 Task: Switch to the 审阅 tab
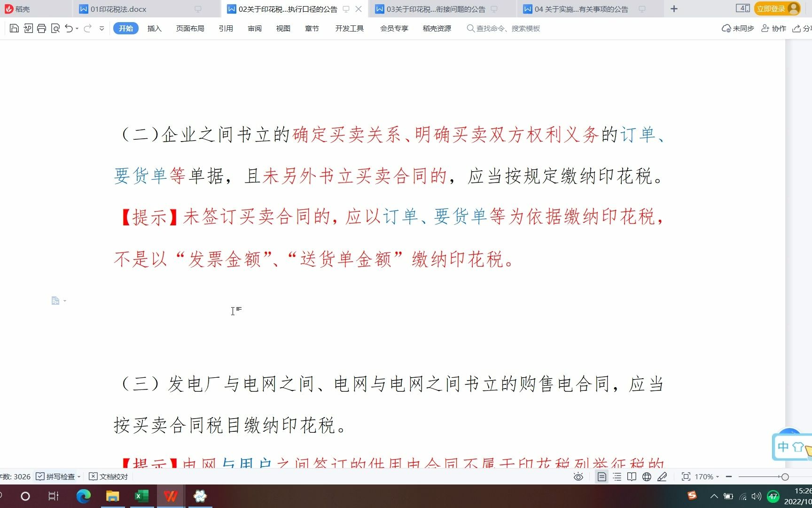point(254,29)
